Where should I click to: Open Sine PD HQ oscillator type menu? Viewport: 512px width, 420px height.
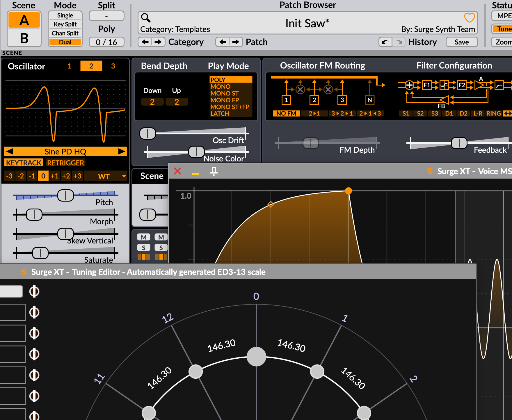pos(65,151)
